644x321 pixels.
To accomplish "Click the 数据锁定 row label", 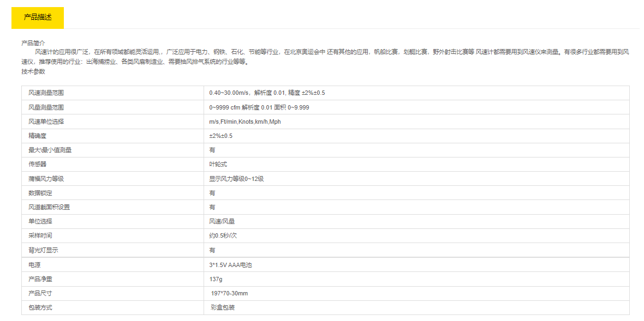I will (x=40, y=193).
